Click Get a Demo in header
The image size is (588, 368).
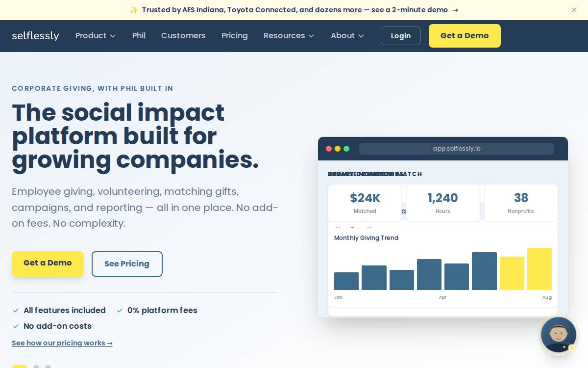[x=465, y=36]
